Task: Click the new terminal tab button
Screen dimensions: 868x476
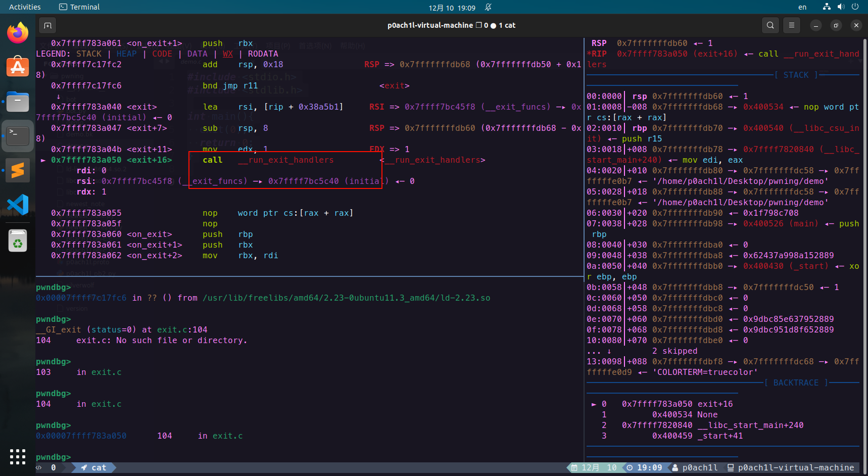Action: click(47, 25)
